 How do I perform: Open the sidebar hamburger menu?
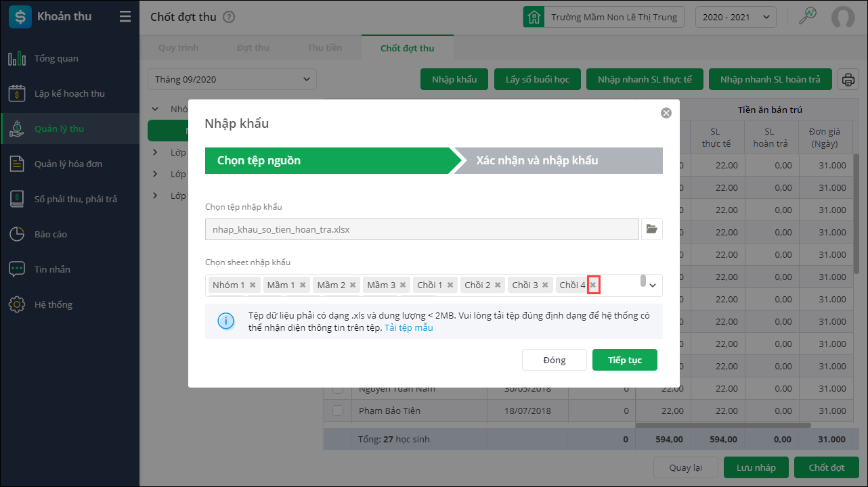125,17
